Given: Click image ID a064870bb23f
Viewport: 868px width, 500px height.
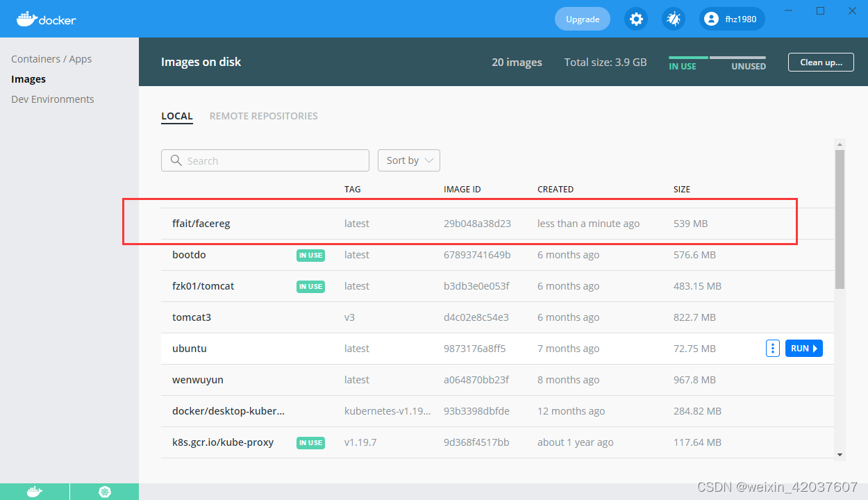Looking at the screenshot, I should pos(476,380).
